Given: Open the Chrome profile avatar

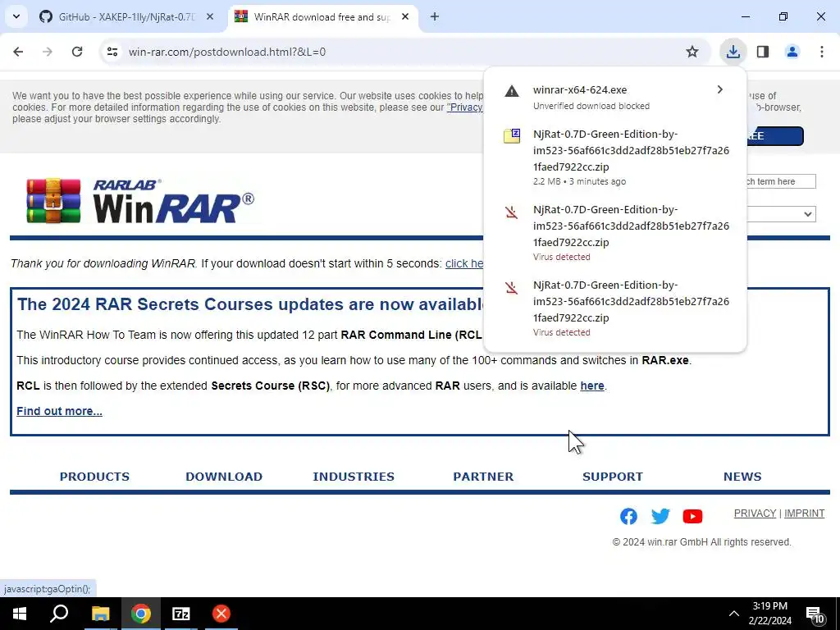Looking at the screenshot, I should coord(792,52).
